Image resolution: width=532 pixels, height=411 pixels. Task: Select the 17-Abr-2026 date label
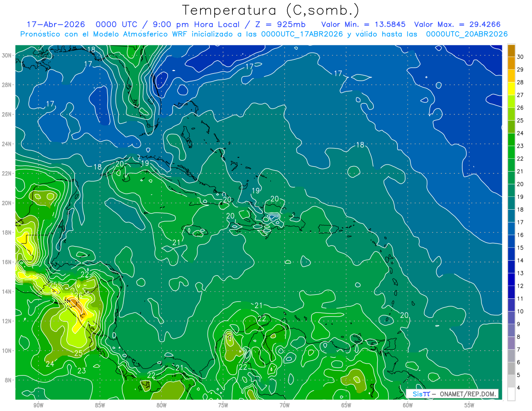tap(53, 24)
